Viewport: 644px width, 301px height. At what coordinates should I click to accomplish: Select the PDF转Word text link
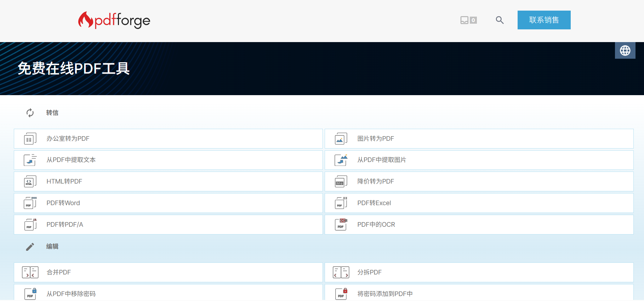(x=63, y=203)
